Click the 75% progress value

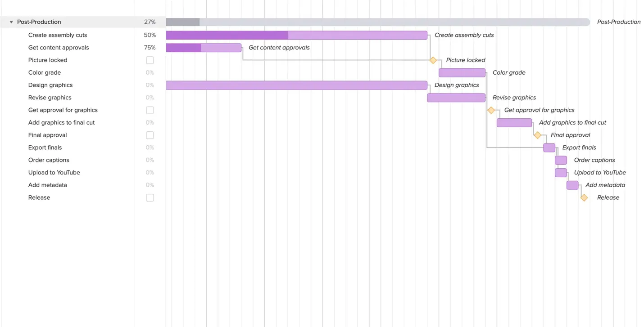150,48
